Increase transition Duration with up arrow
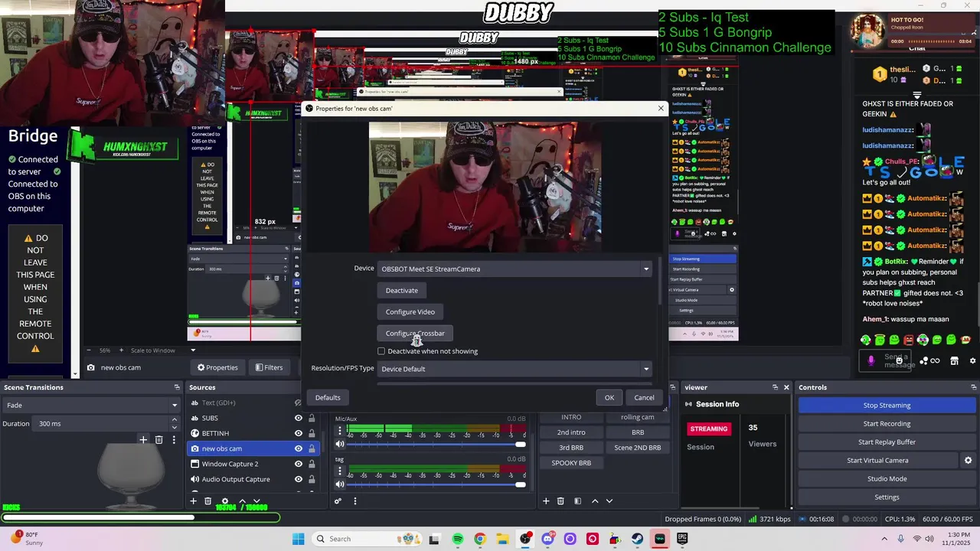The image size is (980, 551). 174,420
